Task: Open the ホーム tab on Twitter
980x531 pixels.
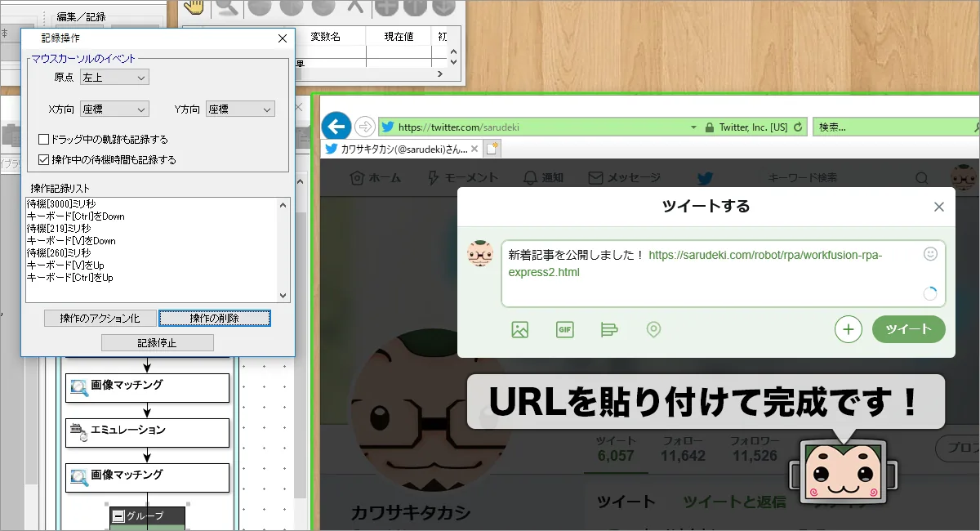Action: click(x=375, y=178)
